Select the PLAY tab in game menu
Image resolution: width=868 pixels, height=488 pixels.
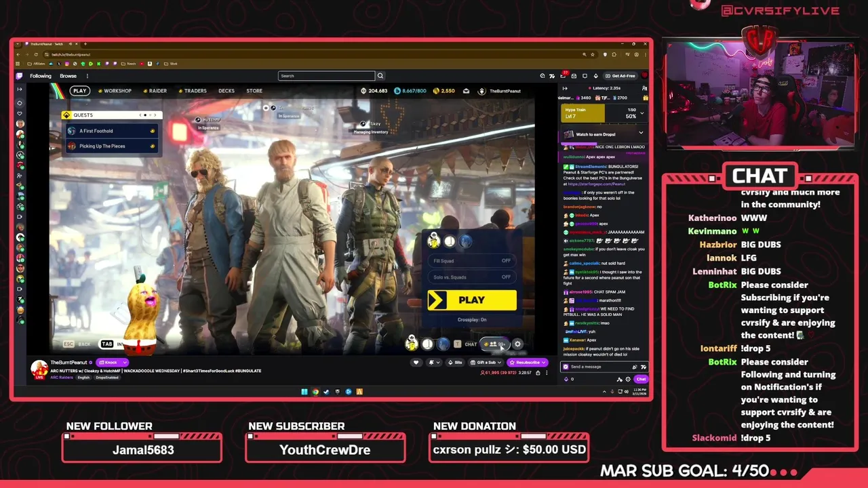80,91
